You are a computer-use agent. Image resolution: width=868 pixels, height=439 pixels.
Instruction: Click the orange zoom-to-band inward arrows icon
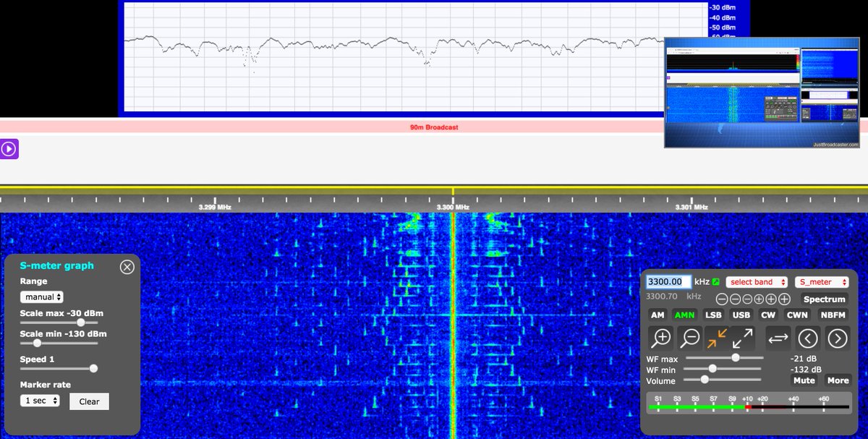tap(718, 338)
